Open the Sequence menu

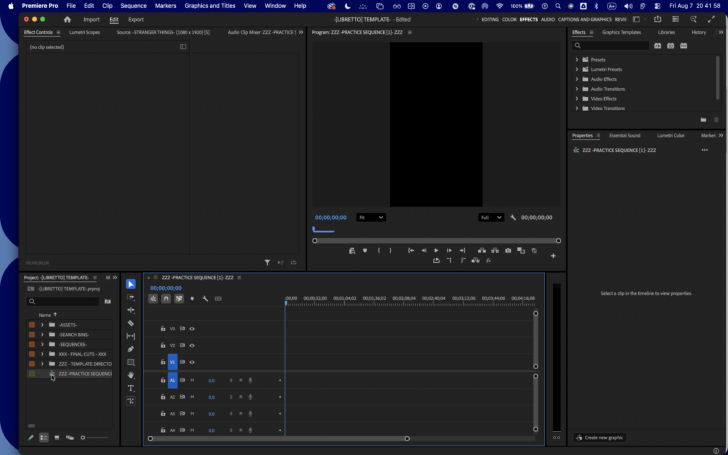[x=133, y=6]
